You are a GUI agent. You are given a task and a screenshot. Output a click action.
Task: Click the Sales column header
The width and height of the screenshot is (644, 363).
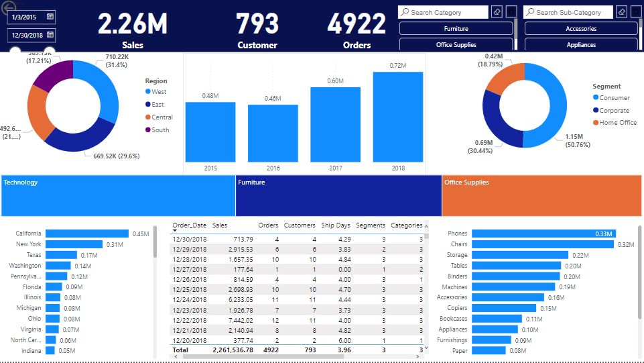(x=220, y=225)
